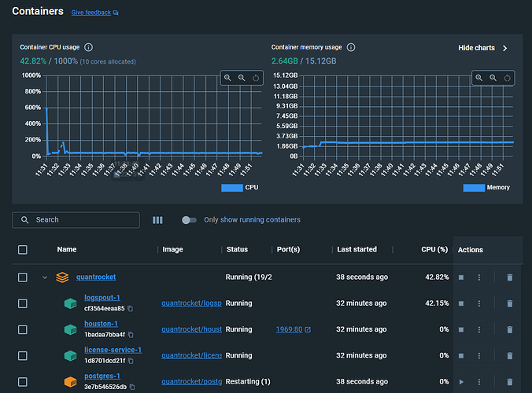
Task: Stop the license-service-1 container
Action: 461,356
